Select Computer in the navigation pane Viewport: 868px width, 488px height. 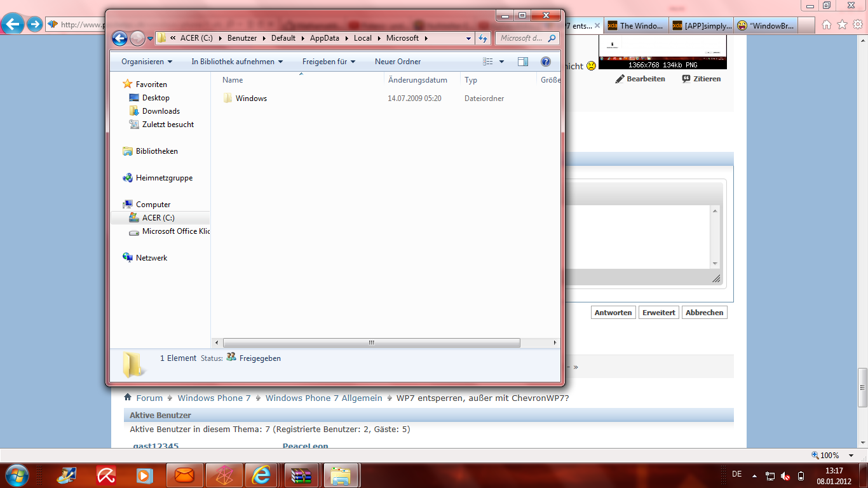pyautogui.click(x=153, y=205)
